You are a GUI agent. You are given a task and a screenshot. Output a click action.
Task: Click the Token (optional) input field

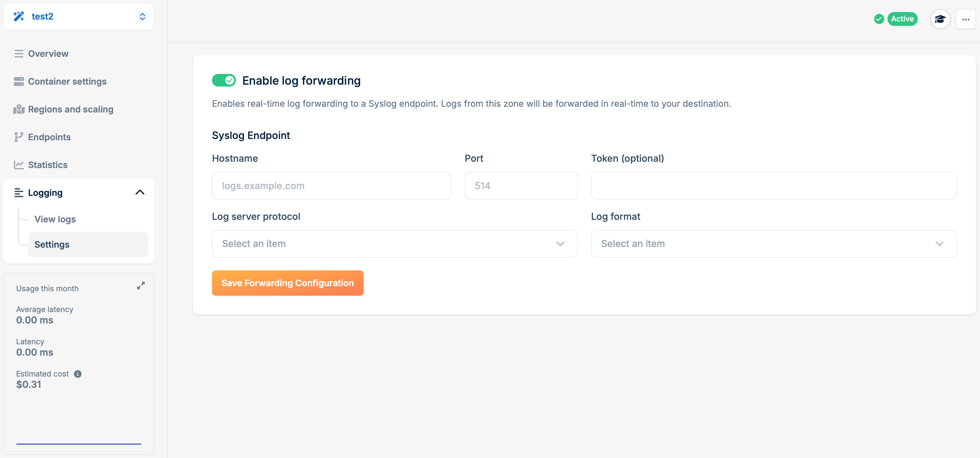(x=773, y=186)
